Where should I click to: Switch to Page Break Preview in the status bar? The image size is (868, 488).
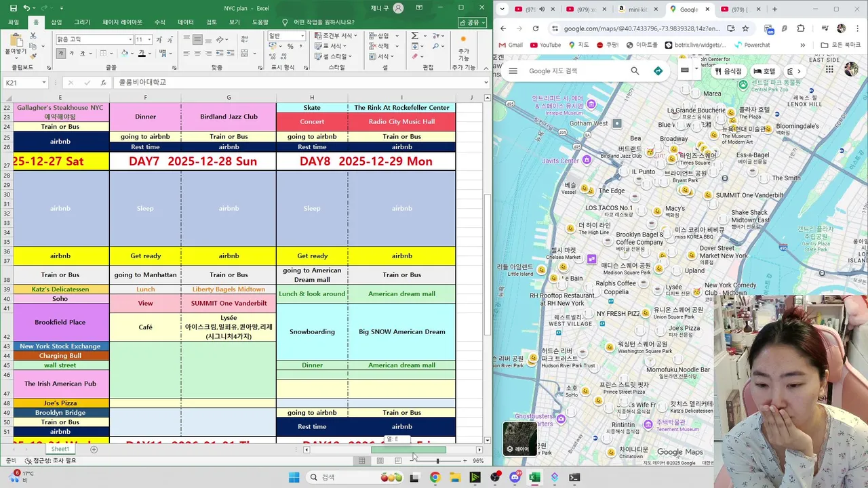(x=397, y=461)
